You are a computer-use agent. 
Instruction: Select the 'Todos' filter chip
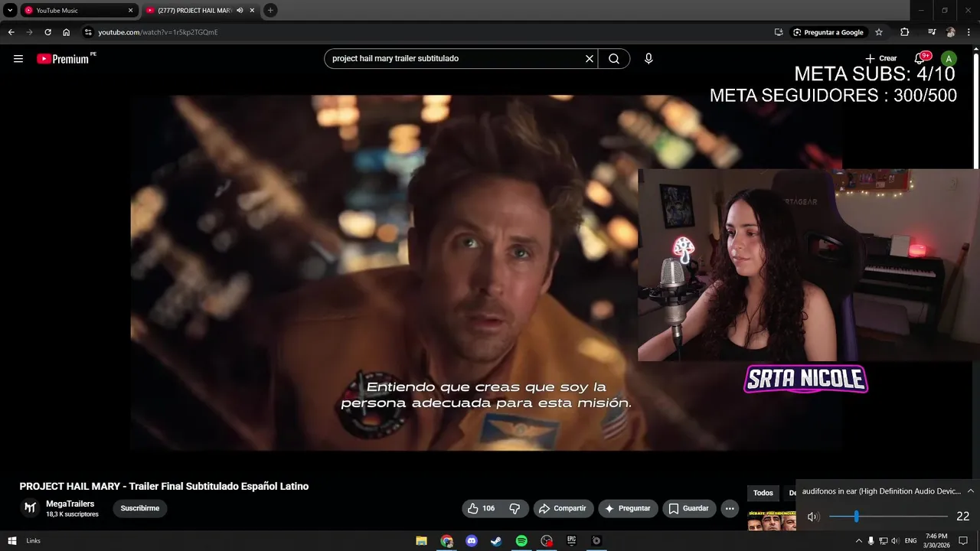tap(763, 493)
